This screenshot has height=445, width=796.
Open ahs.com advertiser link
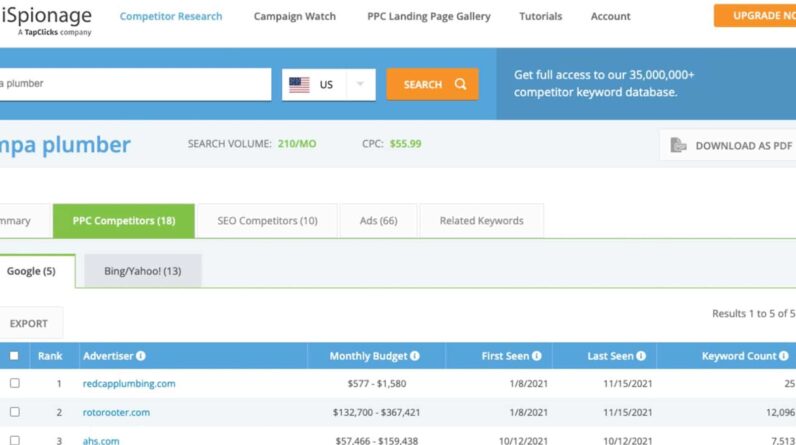(101, 440)
